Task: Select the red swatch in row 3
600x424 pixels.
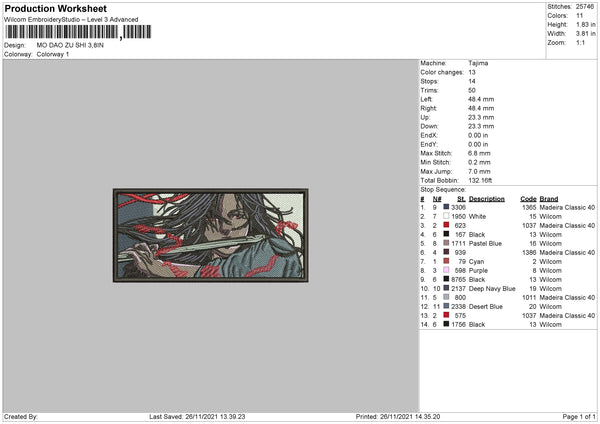Action: [x=446, y=225]
